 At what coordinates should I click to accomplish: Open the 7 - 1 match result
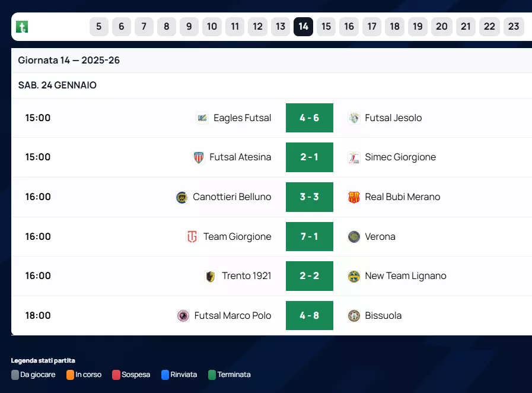(310, 237)
